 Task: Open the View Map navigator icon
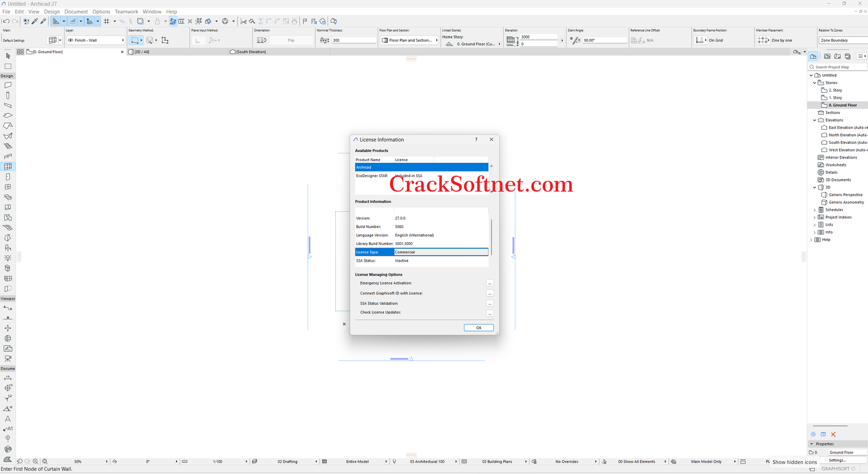pos(827,56)
